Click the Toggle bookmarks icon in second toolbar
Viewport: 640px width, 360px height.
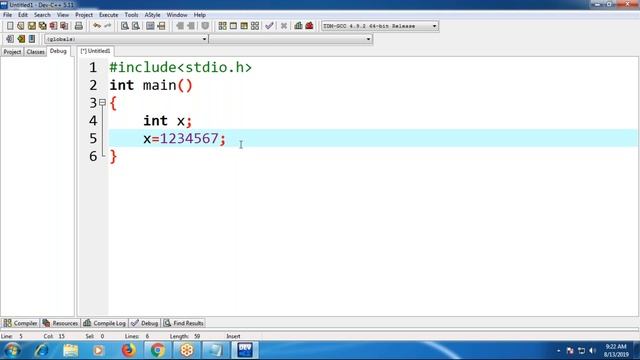click(21, 39)
